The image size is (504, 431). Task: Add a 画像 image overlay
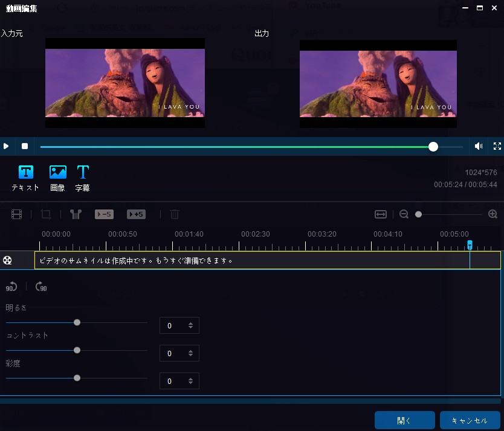tap(58, 178)
